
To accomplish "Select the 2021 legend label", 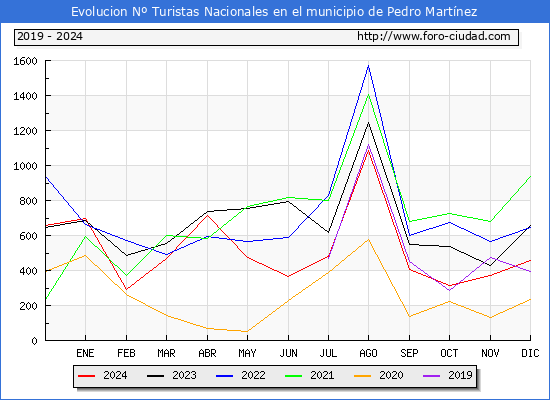I will click(322, 375).
